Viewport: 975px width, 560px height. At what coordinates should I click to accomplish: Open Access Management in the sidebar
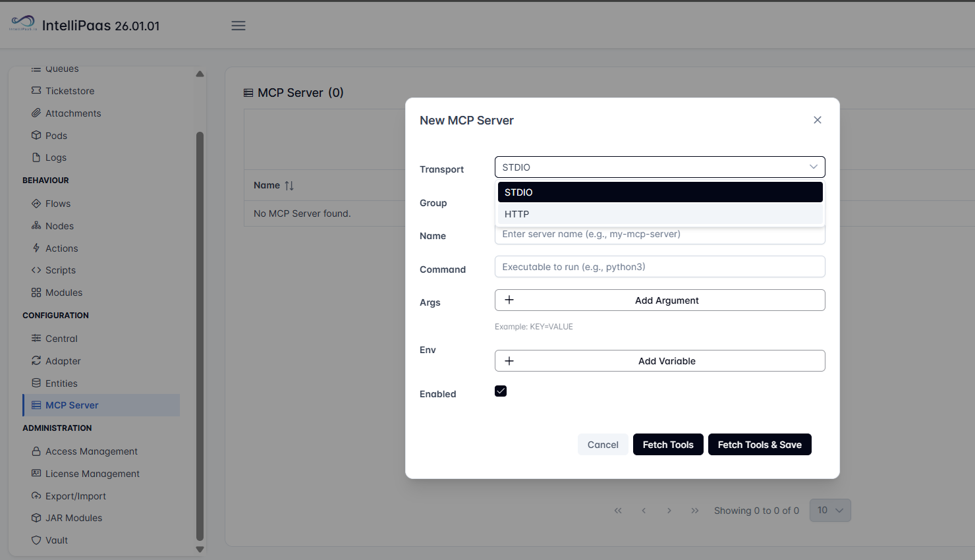[x=92, y=451]
